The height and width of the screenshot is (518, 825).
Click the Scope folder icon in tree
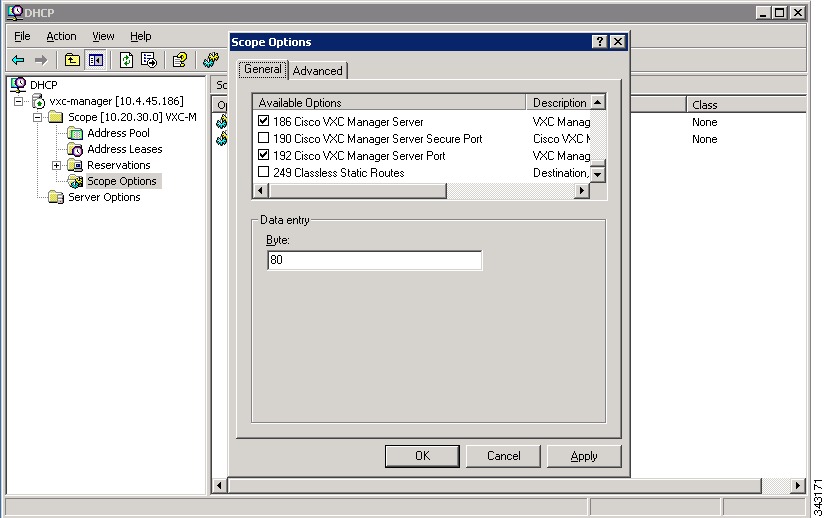(x=56, y=117)
